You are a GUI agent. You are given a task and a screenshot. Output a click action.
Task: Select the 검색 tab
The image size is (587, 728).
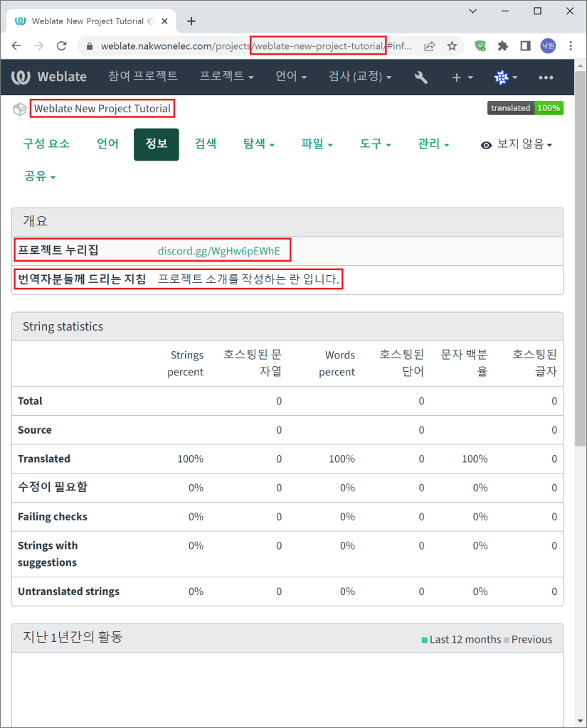pyautogui.click(x=205, y=144)
